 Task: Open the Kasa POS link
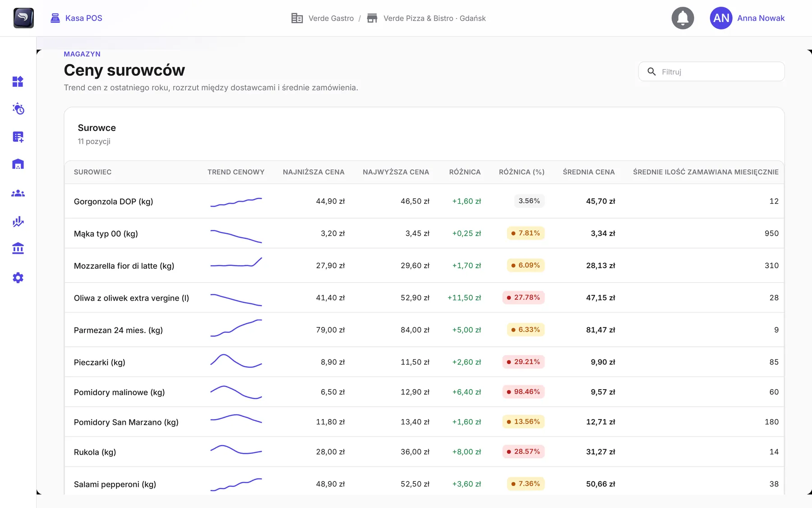coord(83,18)
